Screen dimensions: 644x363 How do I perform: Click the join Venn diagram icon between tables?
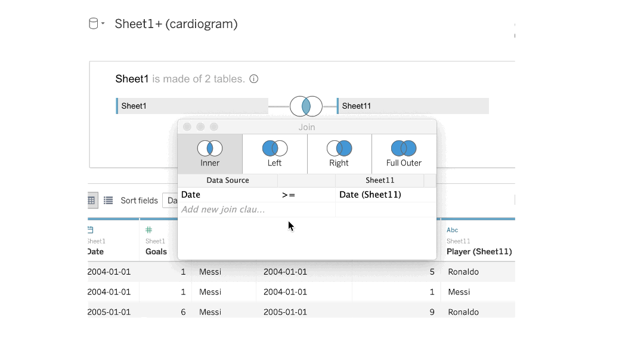pyautogui.click(x=306, y=106)
